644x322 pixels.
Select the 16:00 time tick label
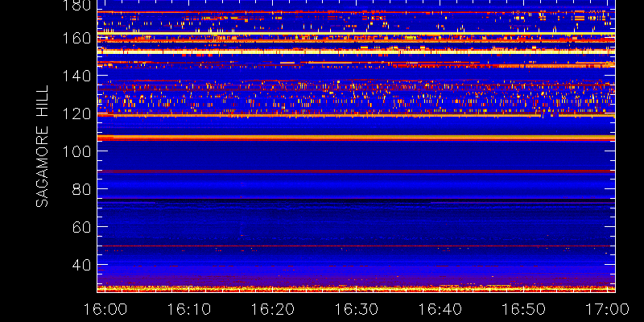(105, 309)
